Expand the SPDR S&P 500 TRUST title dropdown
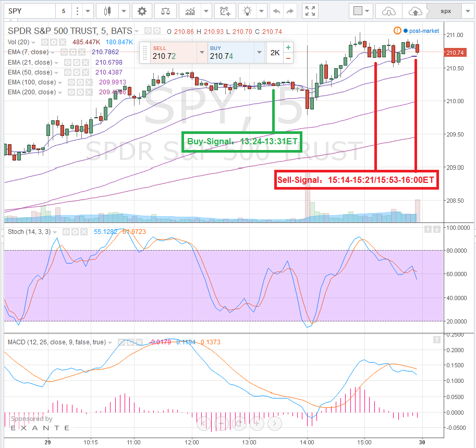The image size is (476, 448). coord(137,31)
